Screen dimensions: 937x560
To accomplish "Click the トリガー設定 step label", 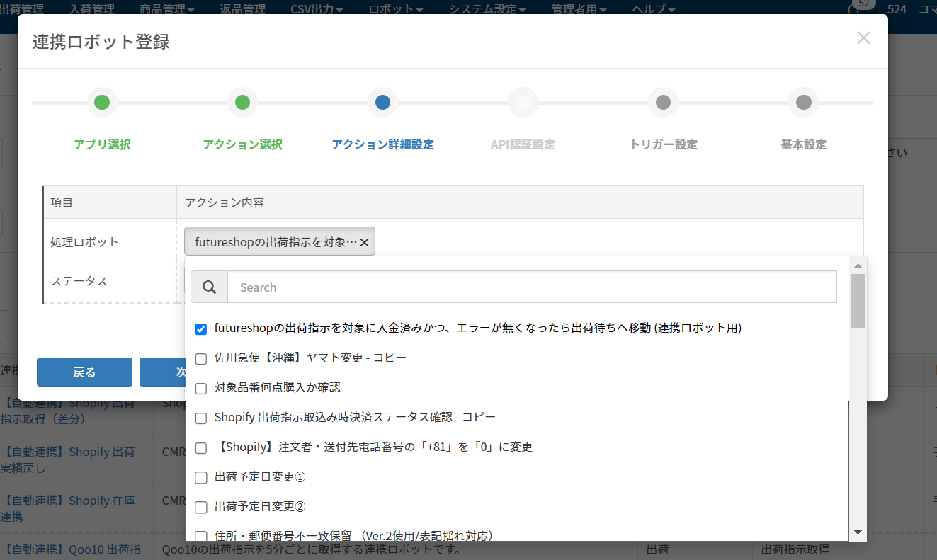I will coord(663,144).
